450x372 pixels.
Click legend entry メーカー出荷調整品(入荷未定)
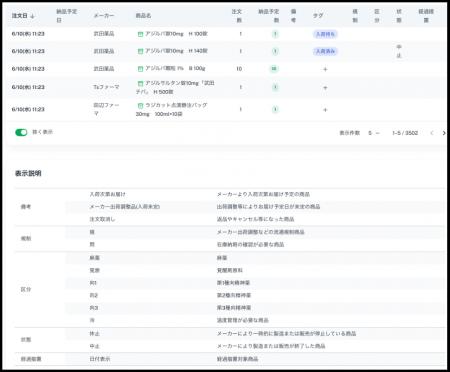tap(125, 207)
